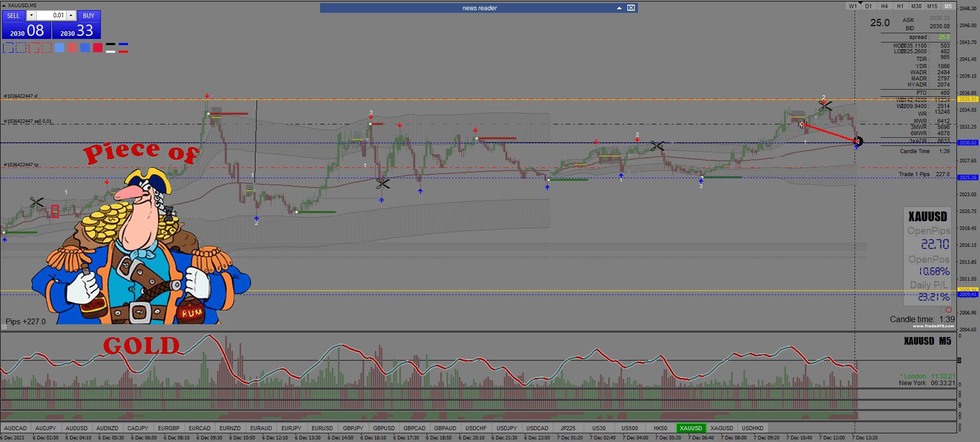Select the "#1036422447 sl" order line label
The height and width of the screenshot is (442, 980).
[x=20, y=96]
